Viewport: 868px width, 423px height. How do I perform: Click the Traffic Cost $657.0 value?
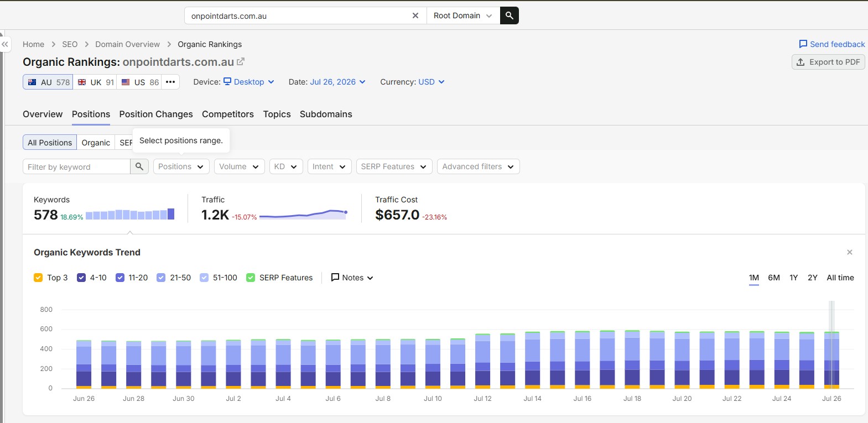[x=397, y=215]
